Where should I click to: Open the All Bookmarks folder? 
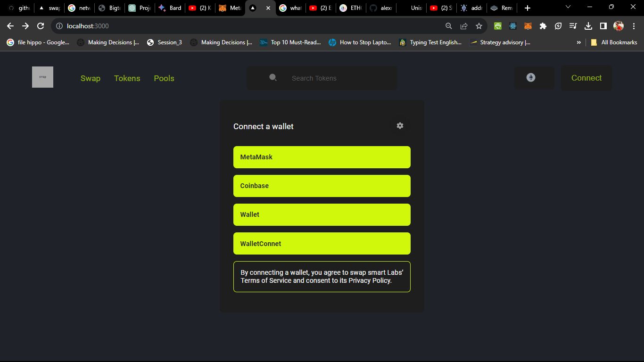click(613, 42)
